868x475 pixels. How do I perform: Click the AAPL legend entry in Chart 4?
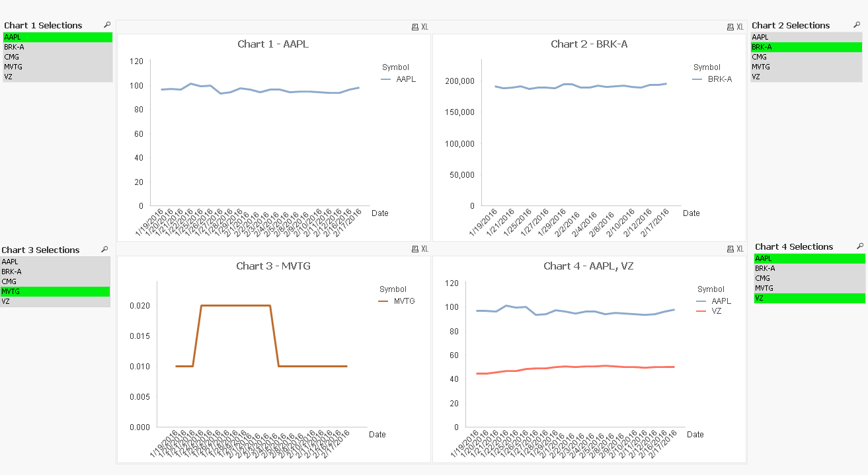coord(723,301)
